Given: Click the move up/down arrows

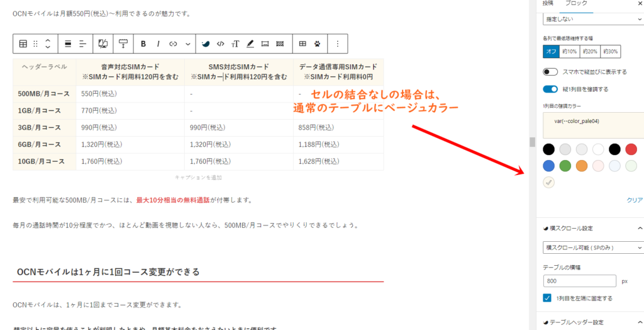Looking at the screenshot, I should pyautogui.click(x=48, y=43).
